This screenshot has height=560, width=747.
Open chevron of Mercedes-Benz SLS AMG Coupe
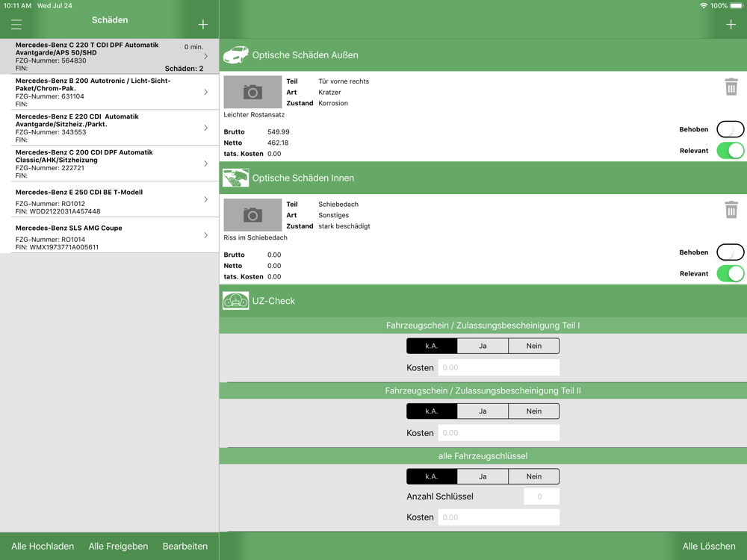pos(206,235)
